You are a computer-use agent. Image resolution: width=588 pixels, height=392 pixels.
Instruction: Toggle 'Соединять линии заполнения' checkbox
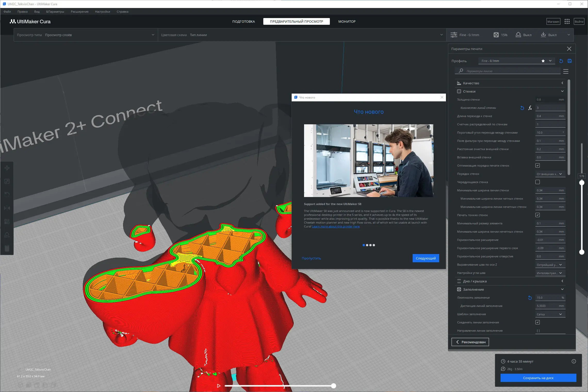coord(537,322)
